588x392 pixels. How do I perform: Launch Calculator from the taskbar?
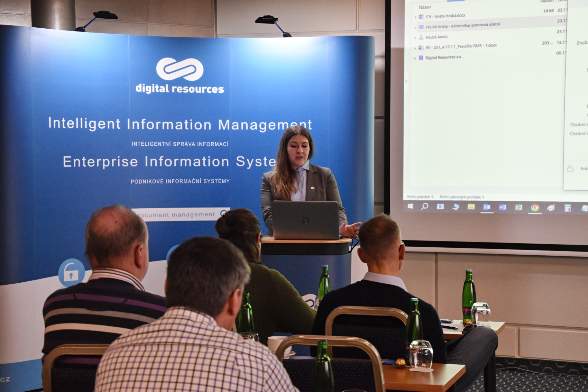click(568, 208)
